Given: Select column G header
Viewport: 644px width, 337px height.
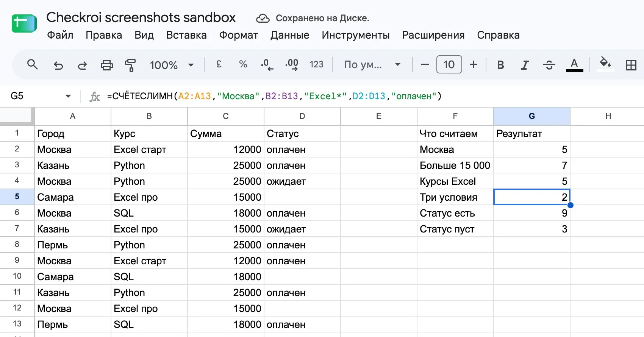Looking at the screenshot, I should click(x=532, y=116).
